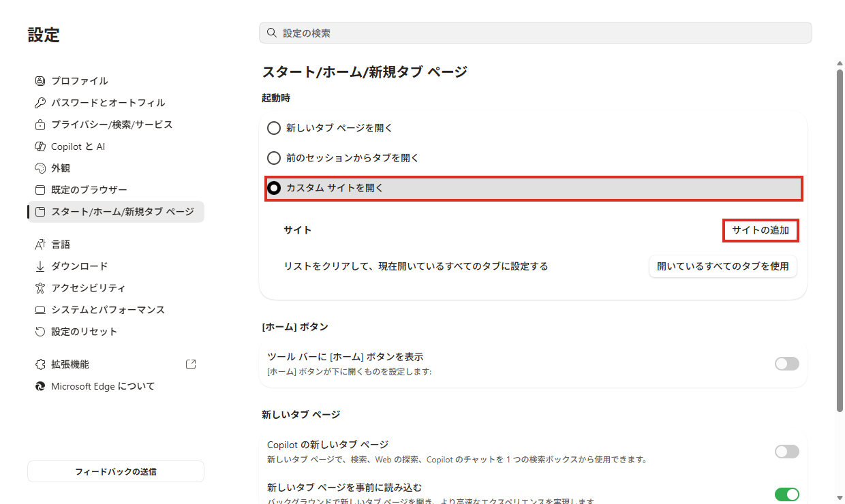The height and width of the screenshot is (504, 845).
Task: Click the サイトの追加 button
Action: pos(760,230)
